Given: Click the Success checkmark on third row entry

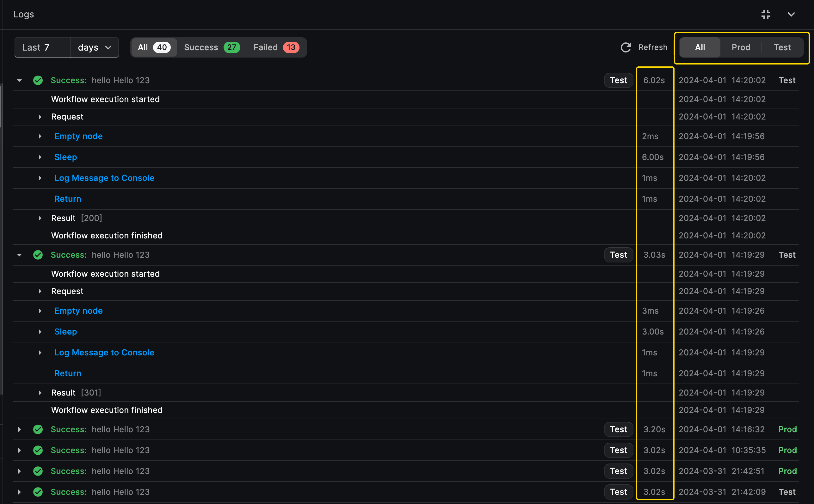Looking at the screenshot, I should coord(38,428).
